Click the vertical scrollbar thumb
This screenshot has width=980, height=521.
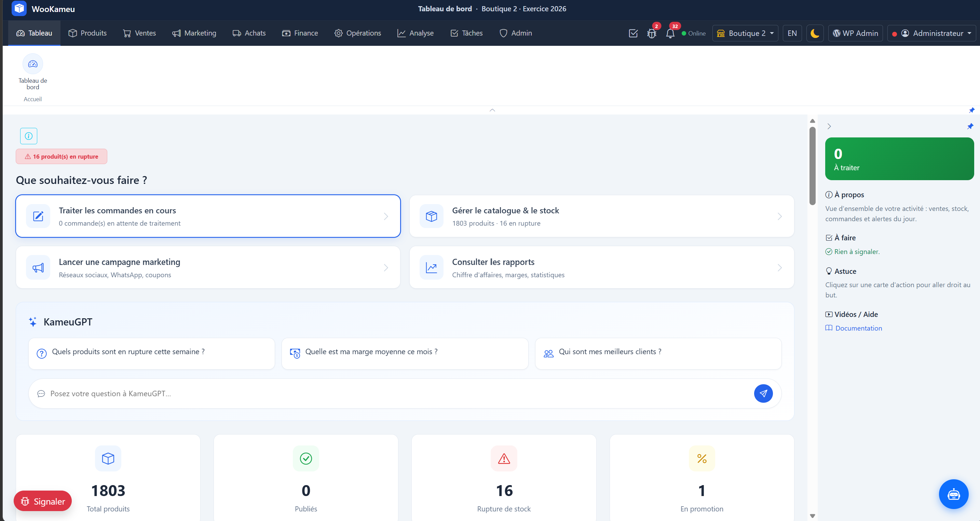[812, 165]
